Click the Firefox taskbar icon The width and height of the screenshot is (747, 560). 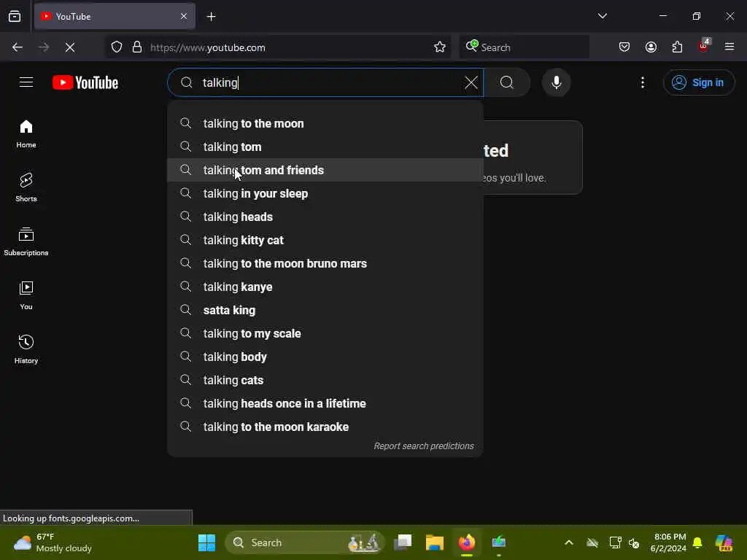(466, 542)
